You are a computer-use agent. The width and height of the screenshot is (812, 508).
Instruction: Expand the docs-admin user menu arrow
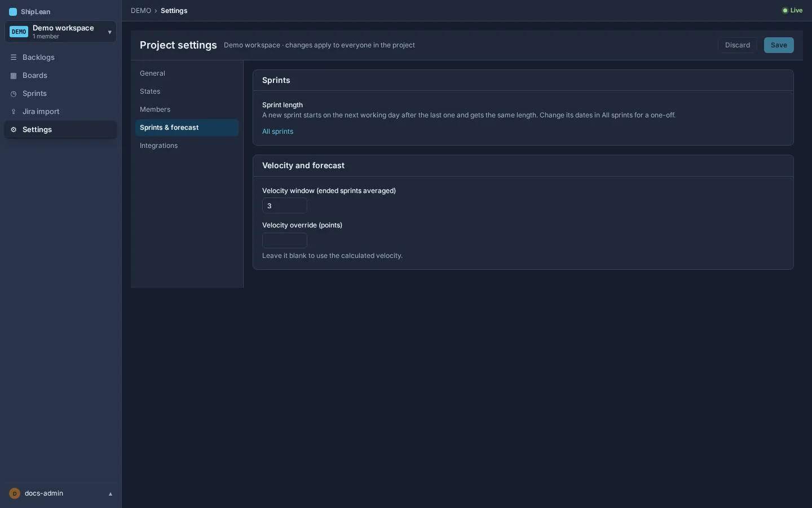click(x=111, y=494)
